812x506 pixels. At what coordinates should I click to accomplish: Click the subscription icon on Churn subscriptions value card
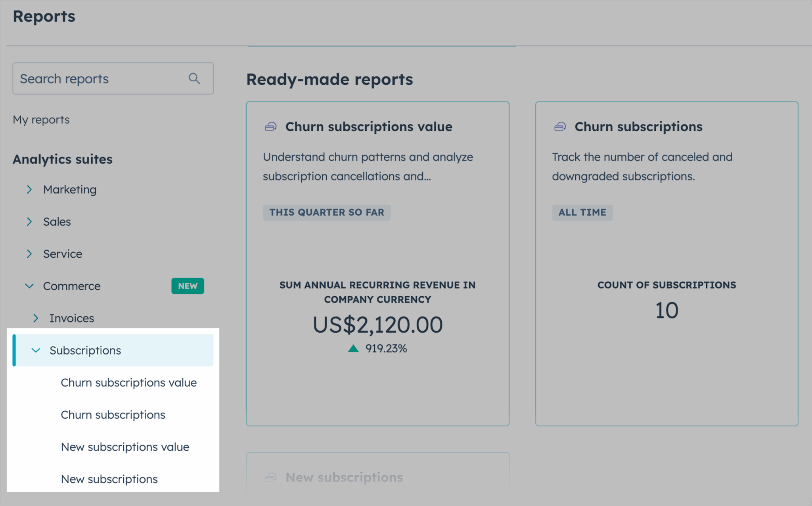tap(271, 126)
